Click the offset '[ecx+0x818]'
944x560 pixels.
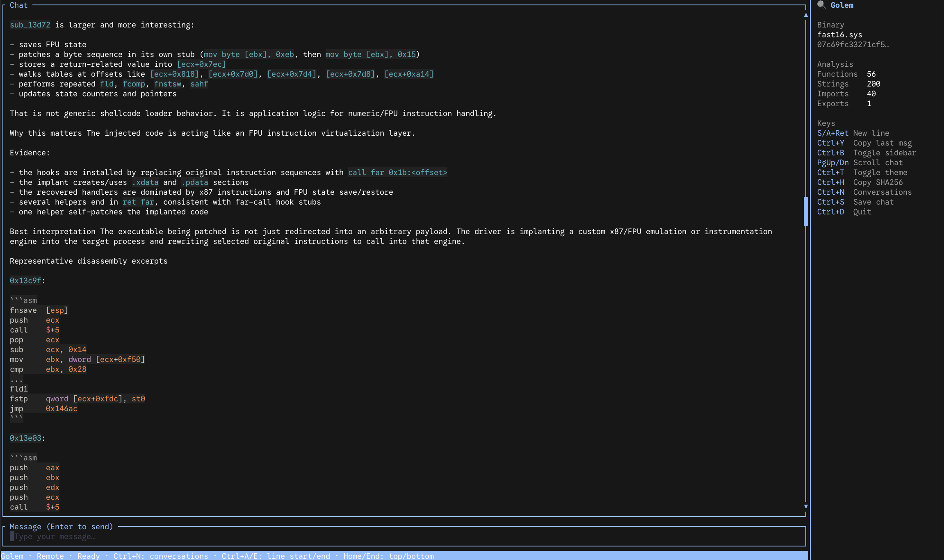(174, 74)
